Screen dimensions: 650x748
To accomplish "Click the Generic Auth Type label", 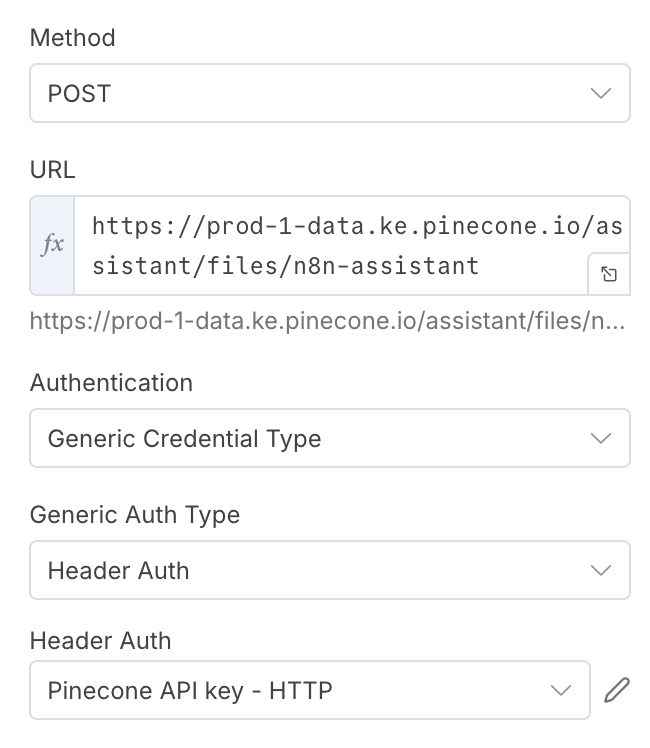I will point(135,515).
